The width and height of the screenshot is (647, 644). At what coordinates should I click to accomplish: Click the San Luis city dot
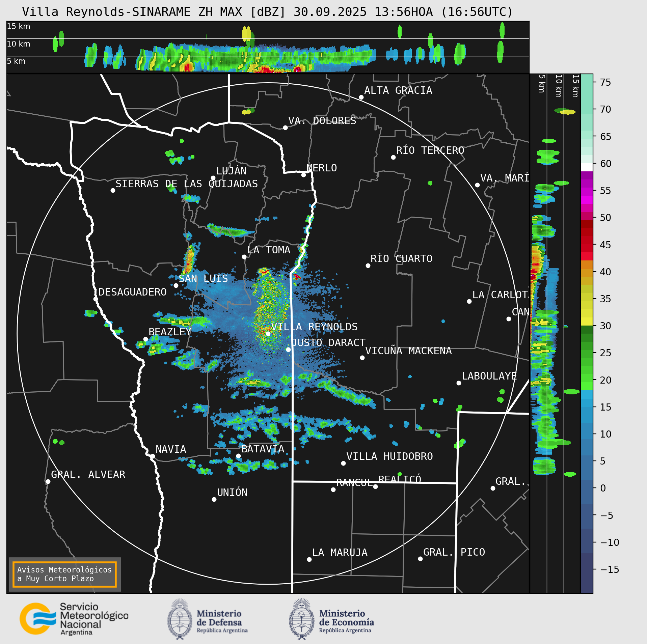[176, 285]
